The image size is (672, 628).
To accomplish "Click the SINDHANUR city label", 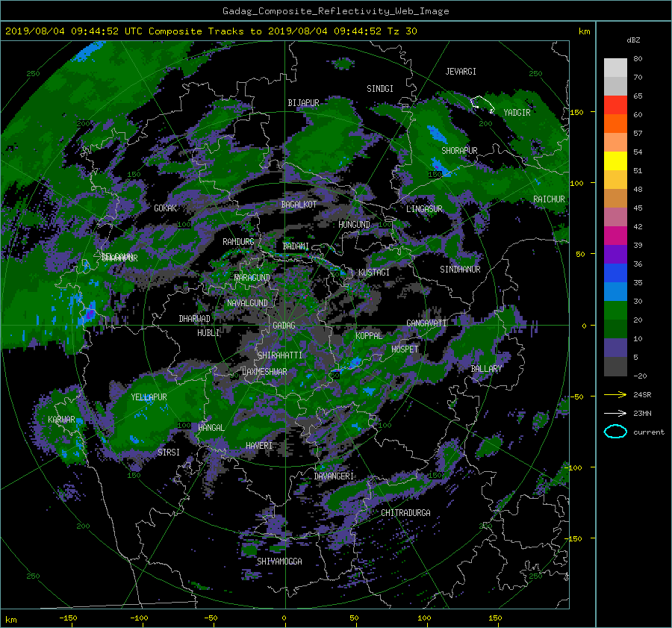I will tap(460, 270).
